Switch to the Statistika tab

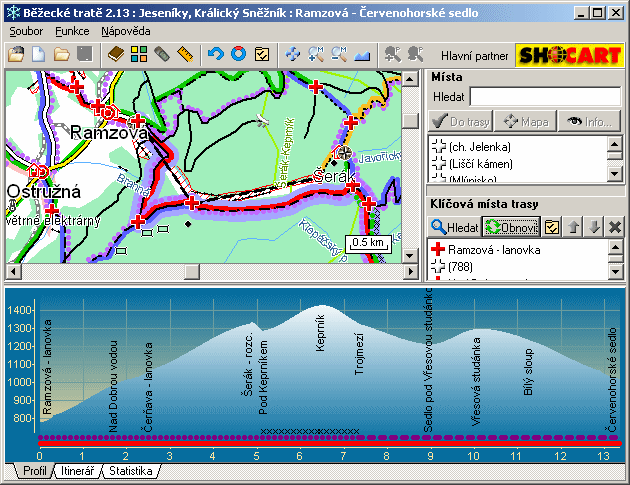[130, 470]
